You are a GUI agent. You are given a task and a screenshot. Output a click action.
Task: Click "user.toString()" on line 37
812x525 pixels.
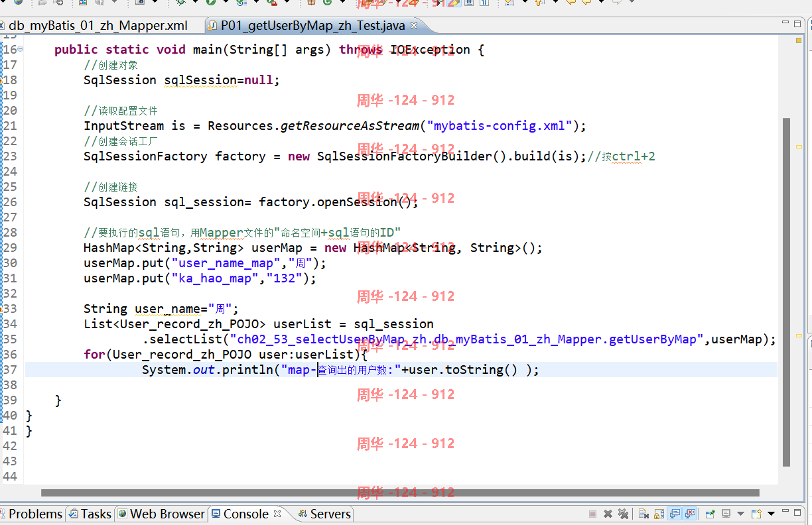(x=462, y=370)
